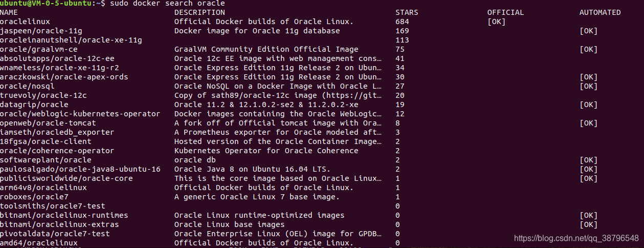Click automated [OK] for jaspeen/oracle-11g
This screenshot has width=644, height=248.
589,31
